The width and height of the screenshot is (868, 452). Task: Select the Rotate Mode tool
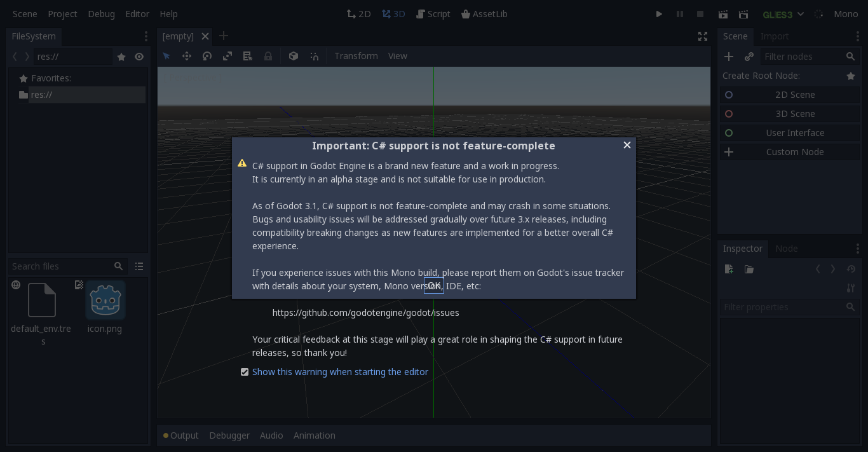(207, 56)
